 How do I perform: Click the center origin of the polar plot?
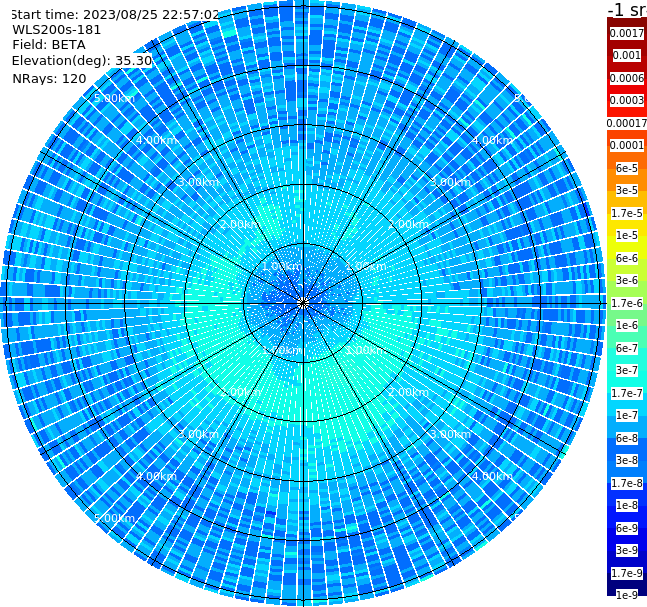coord(303,303)
